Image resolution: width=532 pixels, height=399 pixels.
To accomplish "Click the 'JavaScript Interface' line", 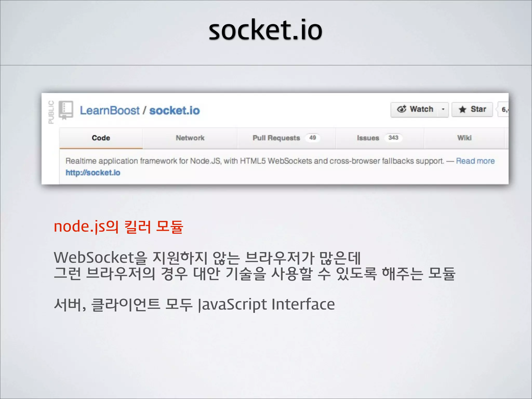I will coord(194,304).
